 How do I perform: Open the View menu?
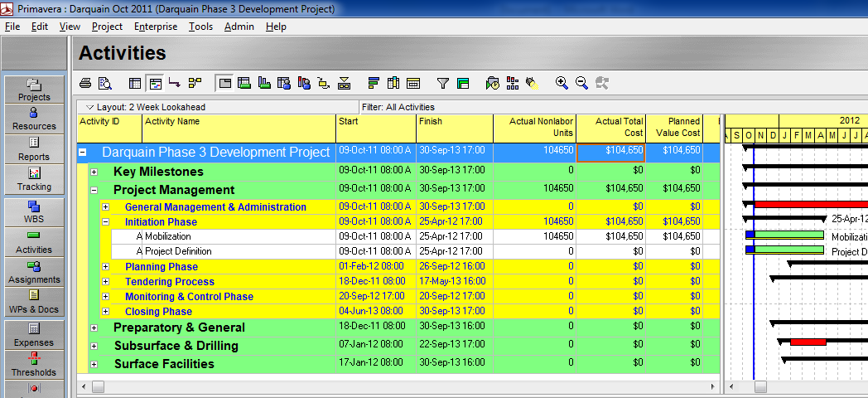coord(70,27)
